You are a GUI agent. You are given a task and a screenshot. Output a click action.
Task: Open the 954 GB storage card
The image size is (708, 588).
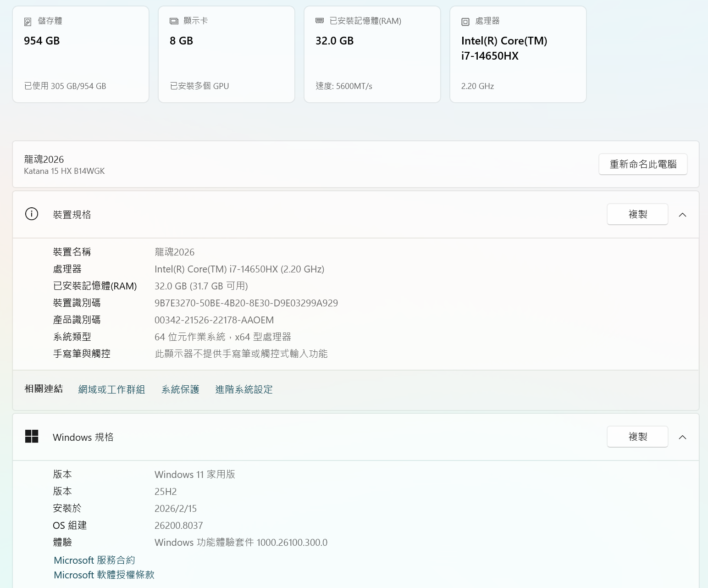pos(81,55)
